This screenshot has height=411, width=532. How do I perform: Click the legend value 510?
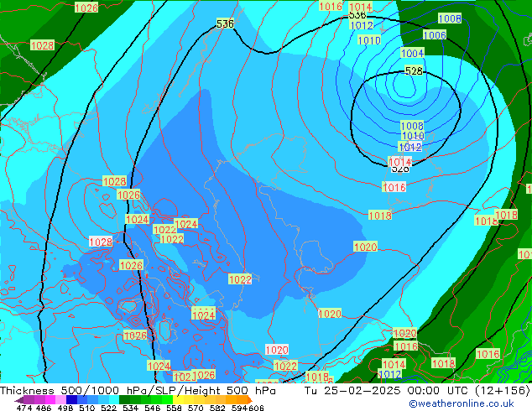tap(87, 408)
